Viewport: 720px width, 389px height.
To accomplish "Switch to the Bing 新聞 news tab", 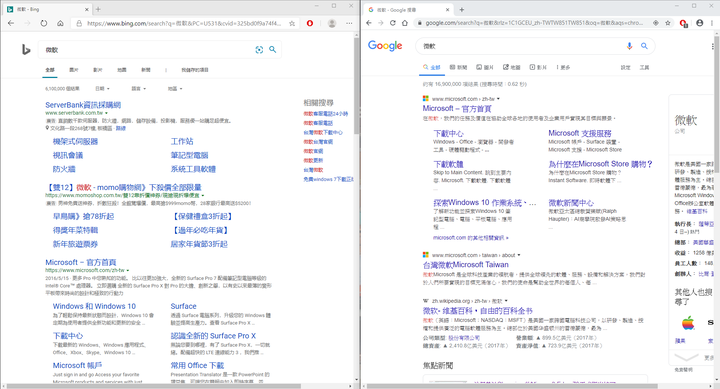I will pos(146,70).
